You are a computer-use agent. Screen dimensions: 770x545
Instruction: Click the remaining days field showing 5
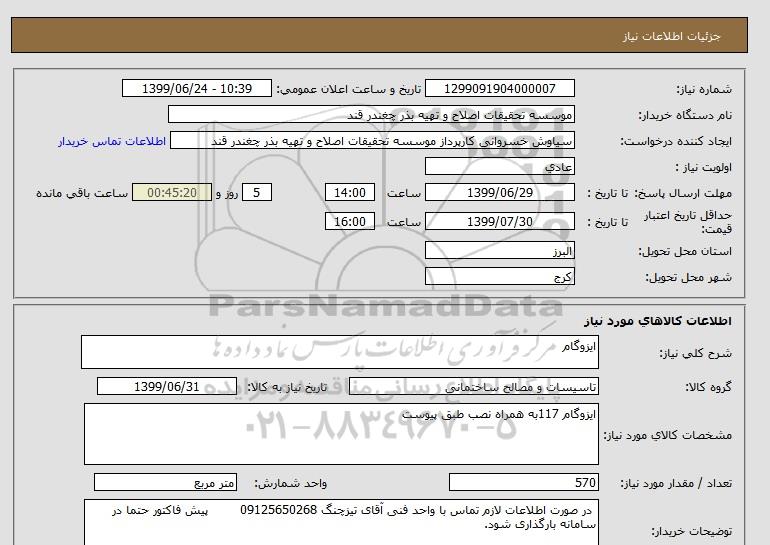pyautogui.click(x=256, y=192)
